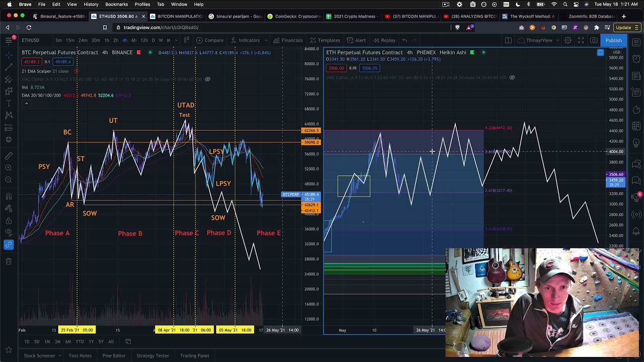Select the 15m timeframe
Screen dimensions: 644x362
pos(70,40)
